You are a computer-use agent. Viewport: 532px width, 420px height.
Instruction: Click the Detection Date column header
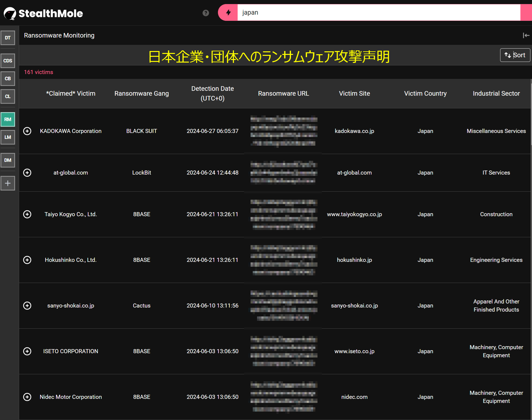(212, 93)
